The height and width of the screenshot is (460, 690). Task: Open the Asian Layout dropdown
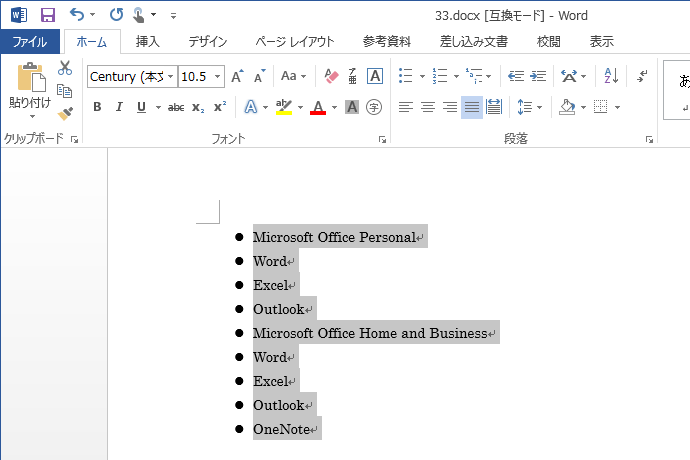(x=573, y=76)
